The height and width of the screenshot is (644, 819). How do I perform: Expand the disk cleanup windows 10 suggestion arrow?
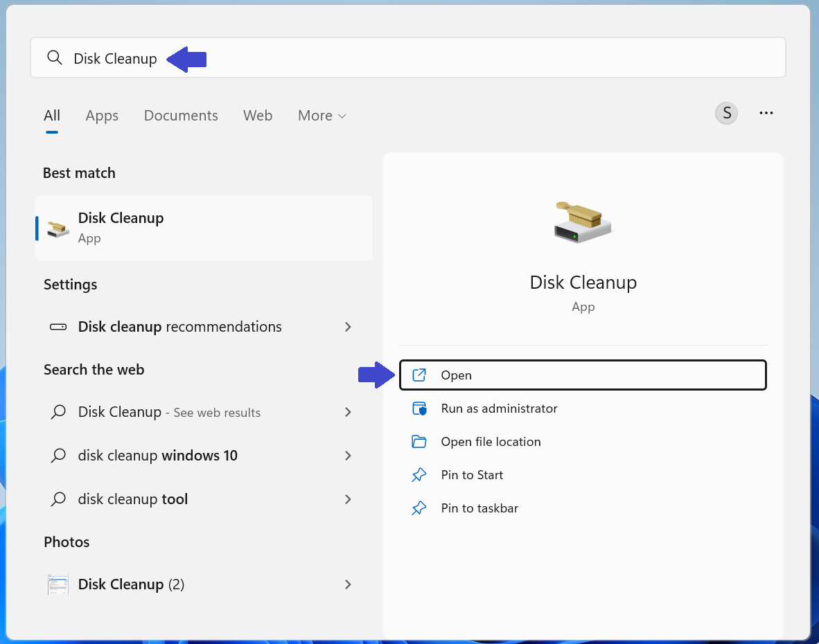[x=348, y=456]
